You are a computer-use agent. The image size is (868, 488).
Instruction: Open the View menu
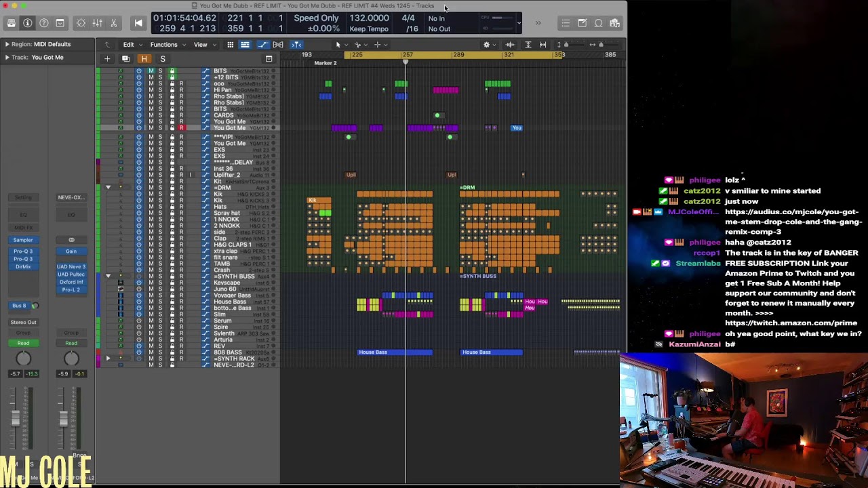tap(204, 45)
